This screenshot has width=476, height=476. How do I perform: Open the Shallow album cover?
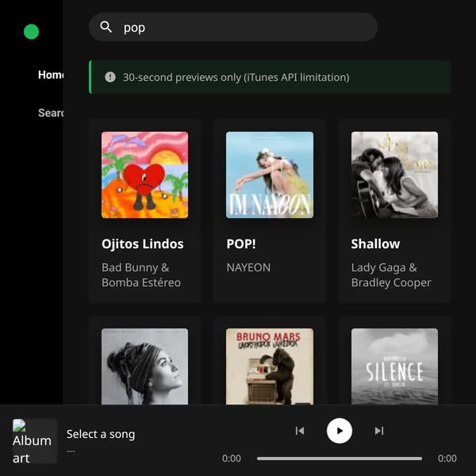[394, 175]
